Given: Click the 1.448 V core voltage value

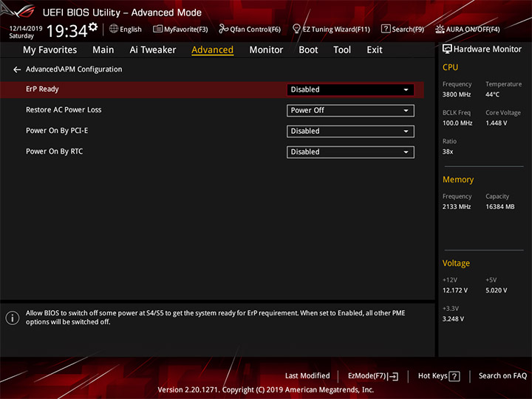Looking at the screenshot, I should [497, 123].
